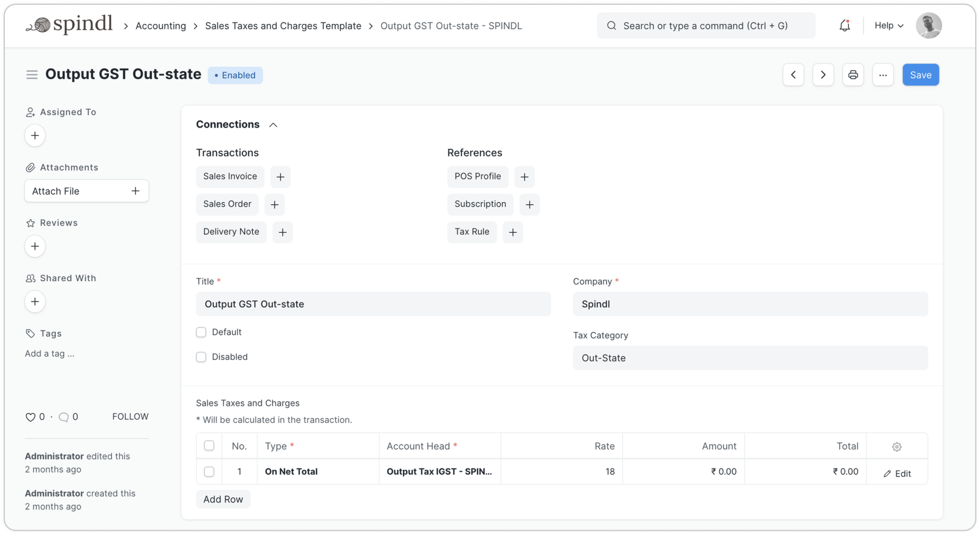Image resolution: width=980 pixels, height=535 pixels.
Task: Open linked POS Profile list
Action: click(x=478, y=177)
